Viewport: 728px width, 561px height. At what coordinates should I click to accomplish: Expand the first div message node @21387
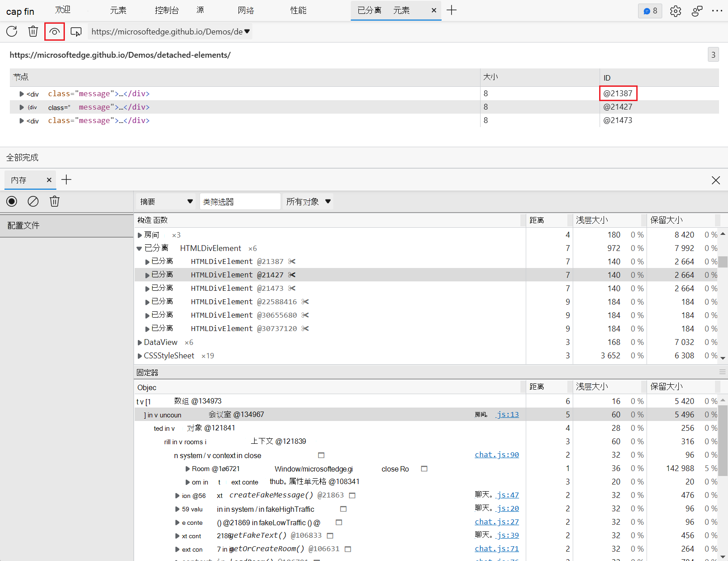click(21, 93)
